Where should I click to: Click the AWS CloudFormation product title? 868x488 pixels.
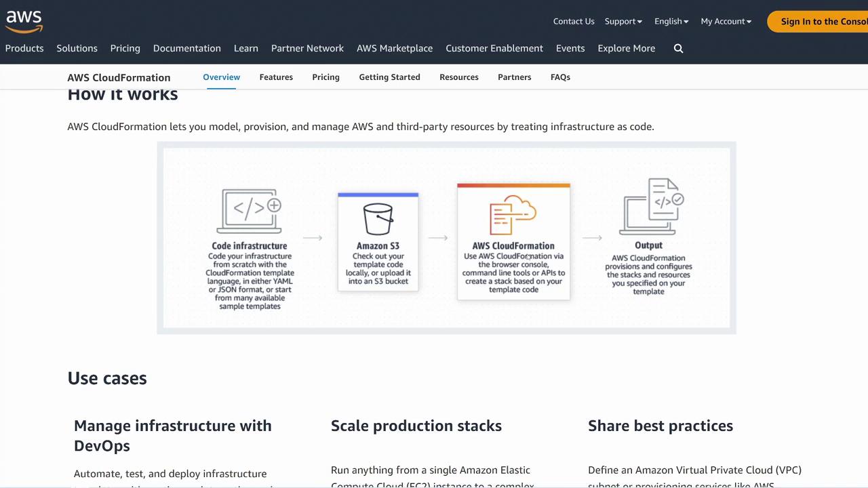click(119, 77)
